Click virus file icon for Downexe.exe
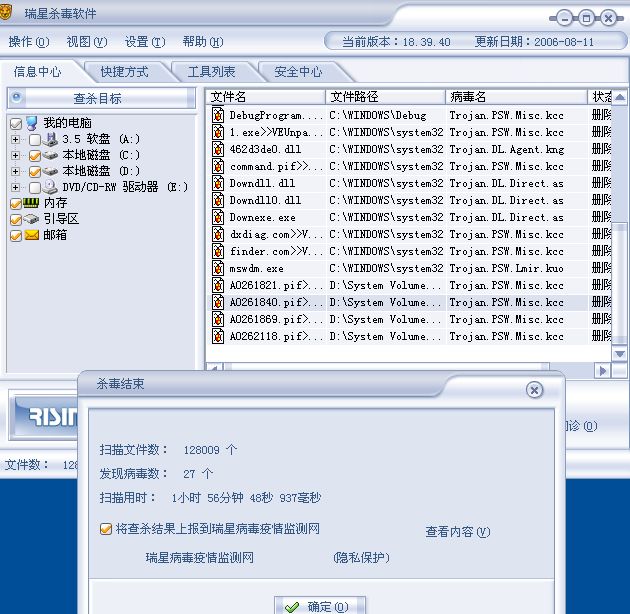Screen dimensions: 630x614 [x=218, y=217]
